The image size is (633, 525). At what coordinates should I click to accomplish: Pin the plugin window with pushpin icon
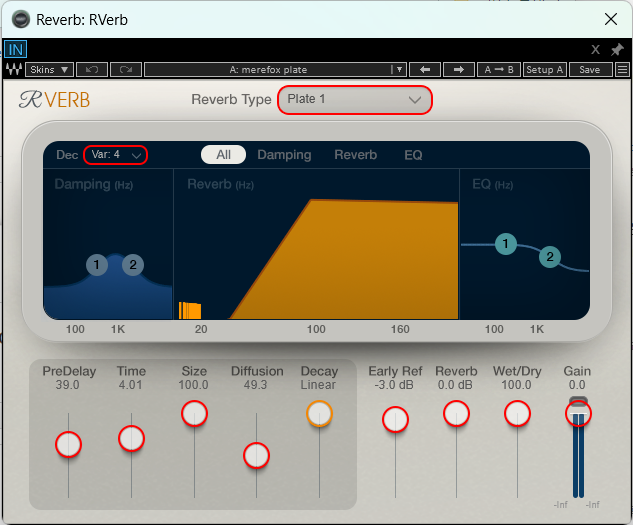[x=617, y=50]
